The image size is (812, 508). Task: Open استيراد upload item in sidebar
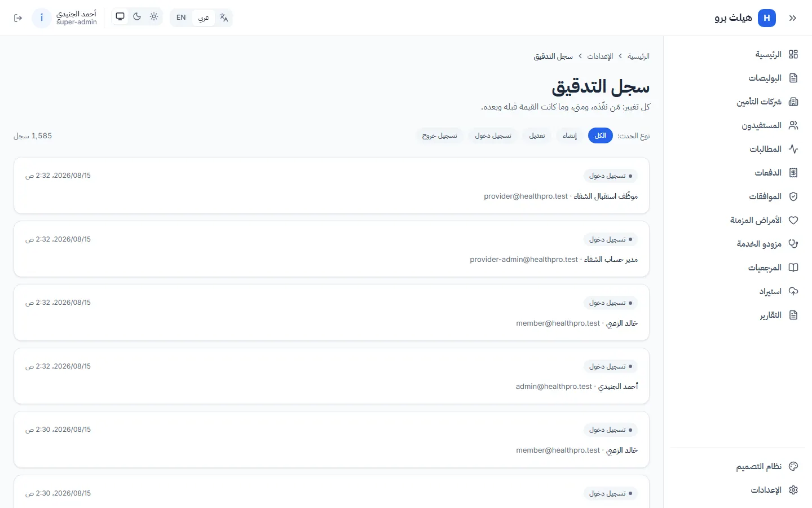click(738, 291)
